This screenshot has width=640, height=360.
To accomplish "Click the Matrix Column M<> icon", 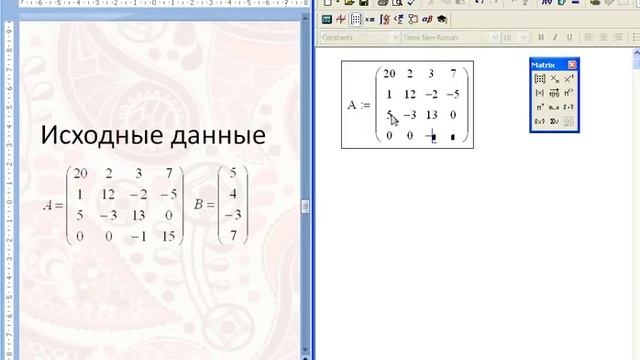I will click(x=569, y=93).
